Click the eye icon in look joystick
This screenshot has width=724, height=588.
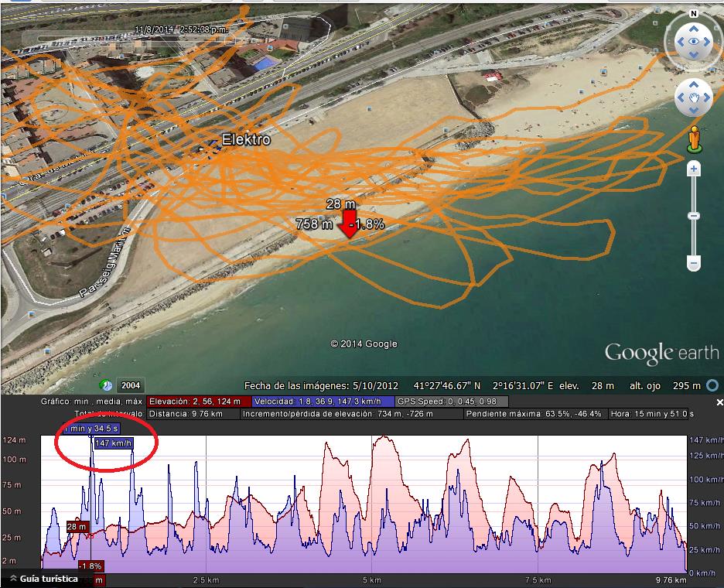694,42
